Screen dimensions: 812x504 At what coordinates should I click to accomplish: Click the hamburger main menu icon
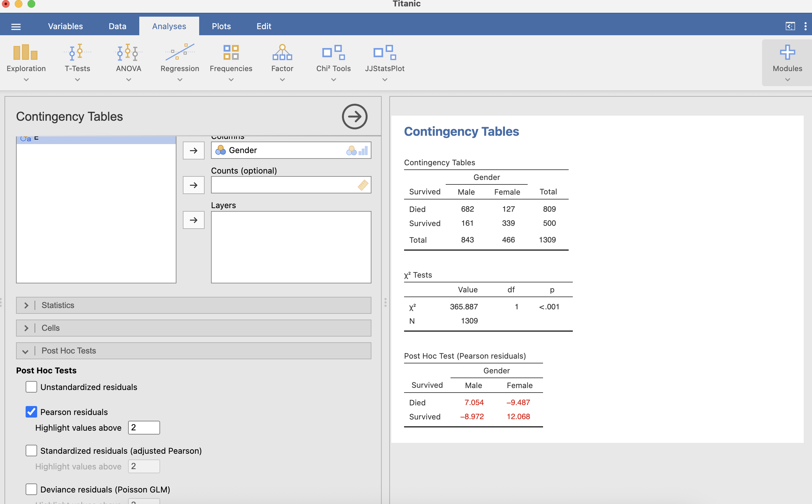[16, 27]
